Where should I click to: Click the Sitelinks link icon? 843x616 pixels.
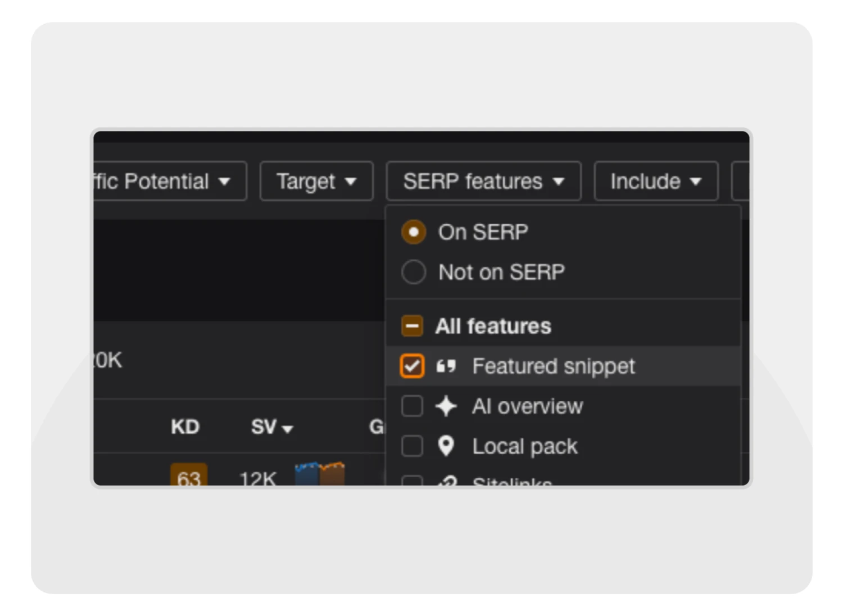tap(447, 482)
